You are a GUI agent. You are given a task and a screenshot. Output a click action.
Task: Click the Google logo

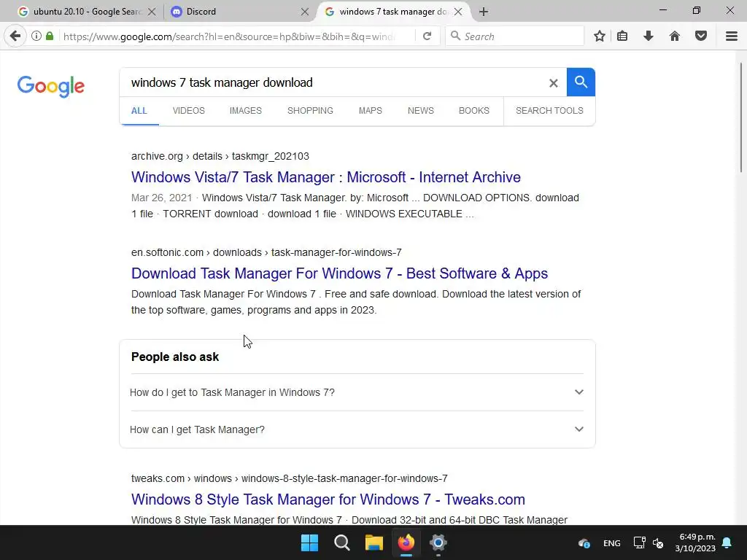click(x=51, y=86)
